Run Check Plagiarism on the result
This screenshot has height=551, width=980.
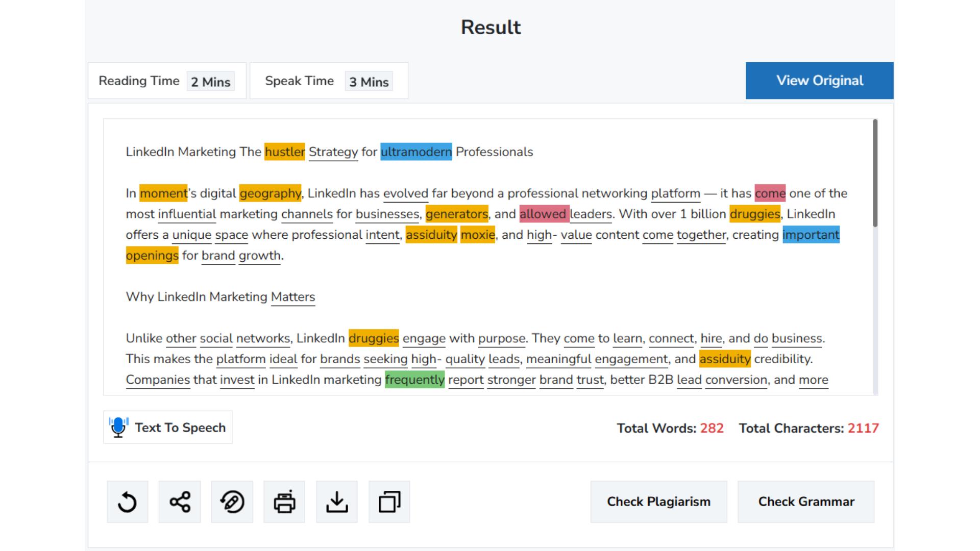click(658, 502)
